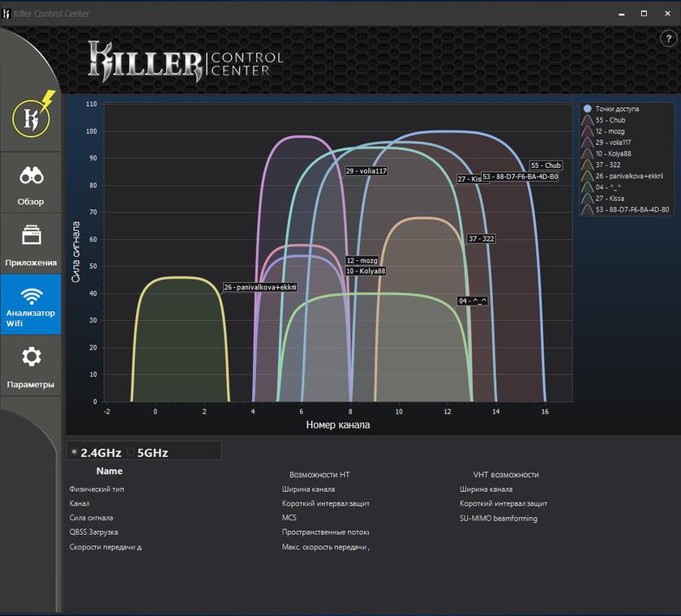Open the Обзор binoculars icon
Screen dimensions: 681x616
coord(31,176)
